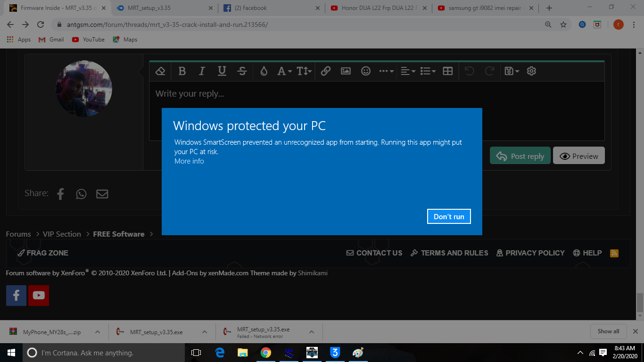This screenshot has height=362, width=644.
Task: Open the drafts save dropdown
Action: click(512, 71)
